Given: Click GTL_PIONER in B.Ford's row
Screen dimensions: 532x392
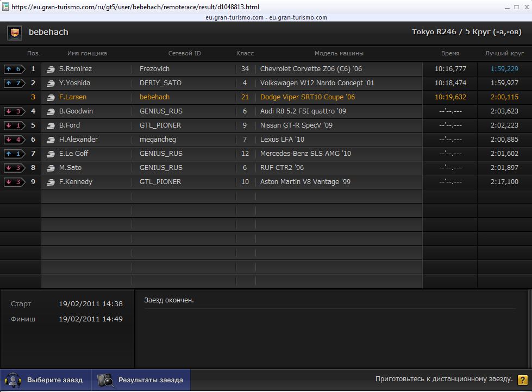Looking at the screenshot, I should (x=160, y=125).
